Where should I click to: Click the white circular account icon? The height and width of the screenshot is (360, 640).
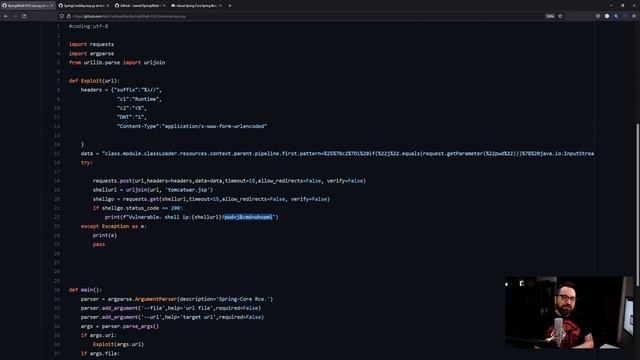point(607,16)
